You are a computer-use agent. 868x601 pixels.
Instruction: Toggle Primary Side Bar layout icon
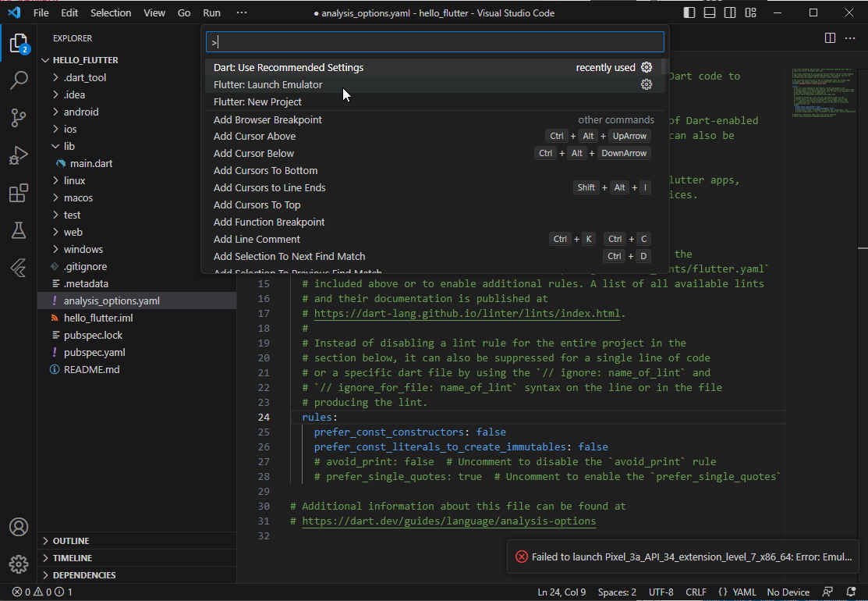pos(689,12)
